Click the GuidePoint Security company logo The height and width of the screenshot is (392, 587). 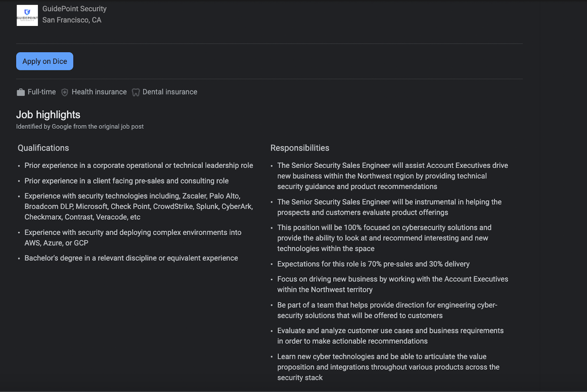[x=27, y=15]
